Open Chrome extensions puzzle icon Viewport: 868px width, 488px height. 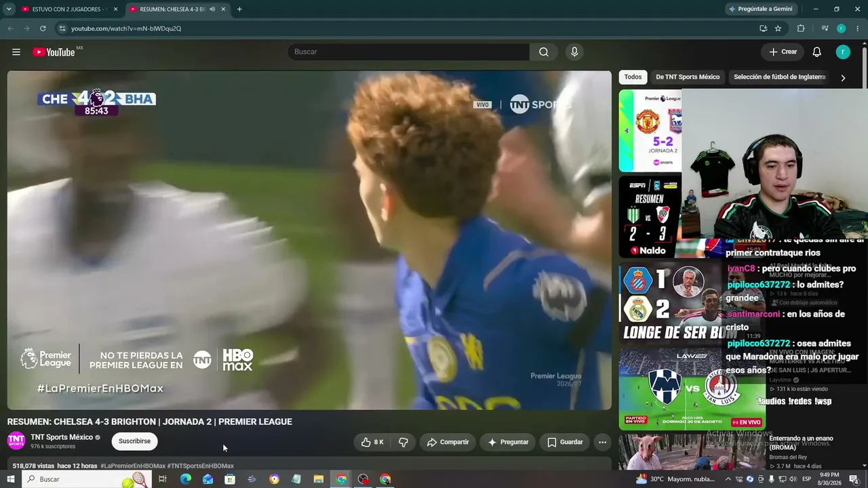(801, 28)
